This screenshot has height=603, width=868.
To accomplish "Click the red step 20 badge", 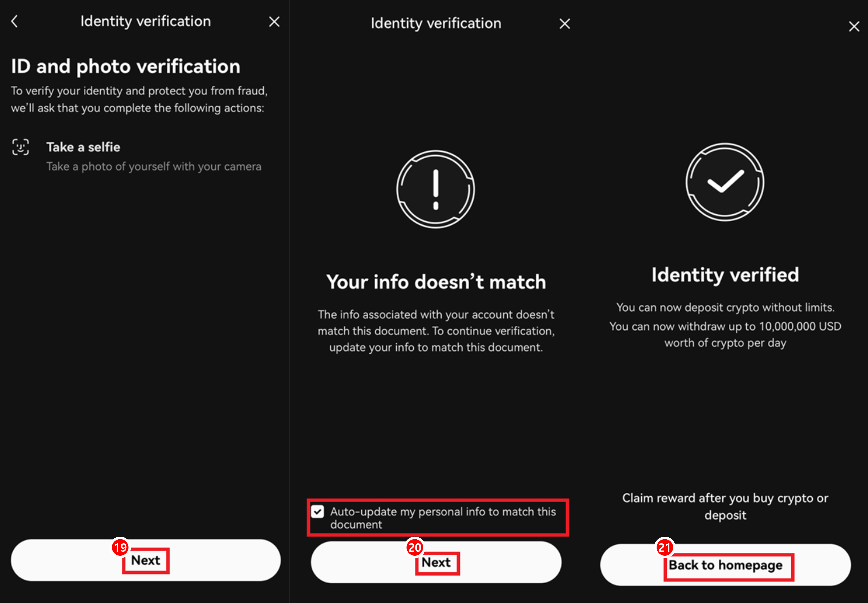I will coord(415,548).
